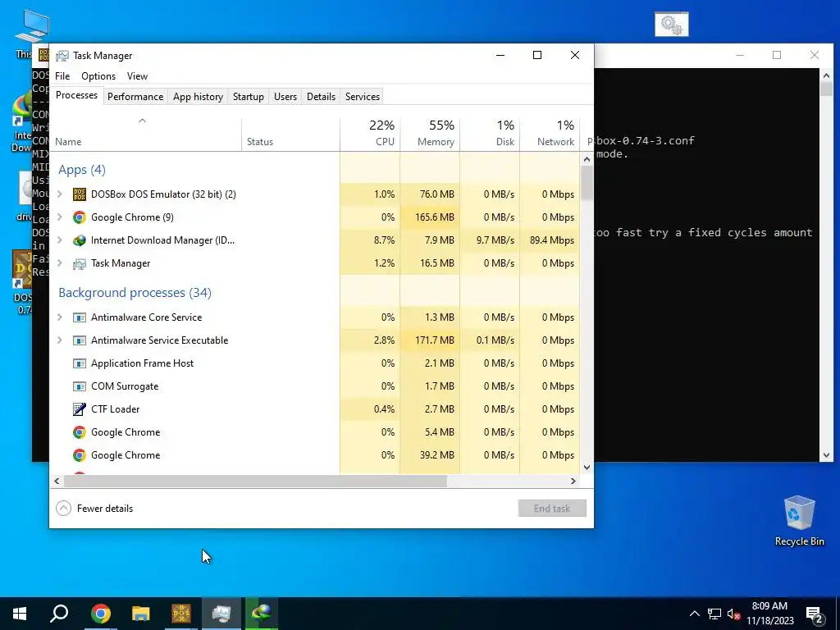Open Internet Download Manager from the taskbar

[x=262, y=614]
